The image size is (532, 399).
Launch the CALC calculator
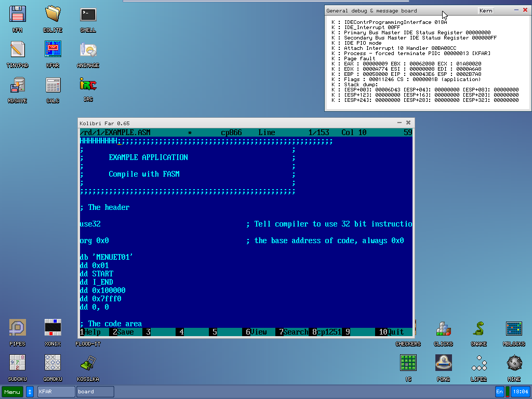[x=52, y=86]
